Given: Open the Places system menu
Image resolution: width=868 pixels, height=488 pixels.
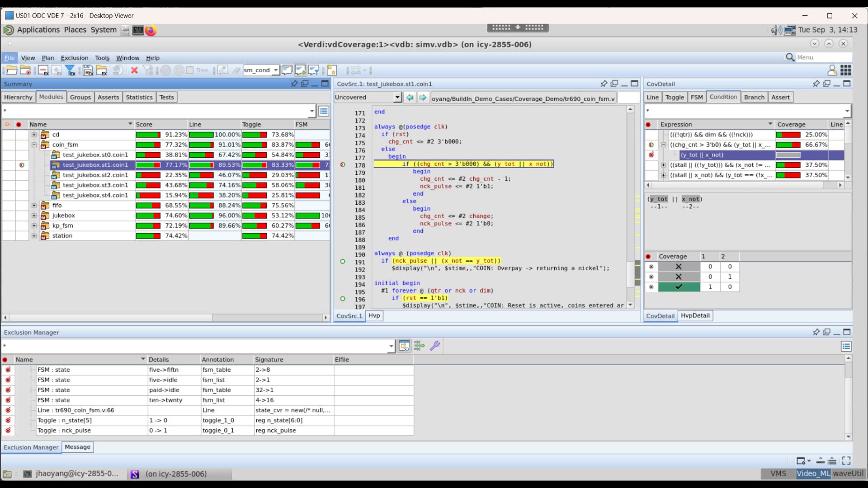Looking at the screenshot, I should [75, 30].
